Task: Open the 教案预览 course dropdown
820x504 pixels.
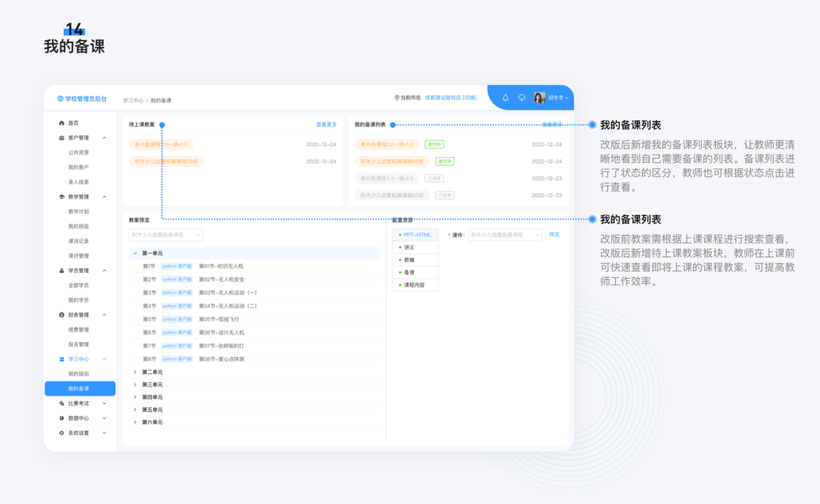Action: click(166, 234)
